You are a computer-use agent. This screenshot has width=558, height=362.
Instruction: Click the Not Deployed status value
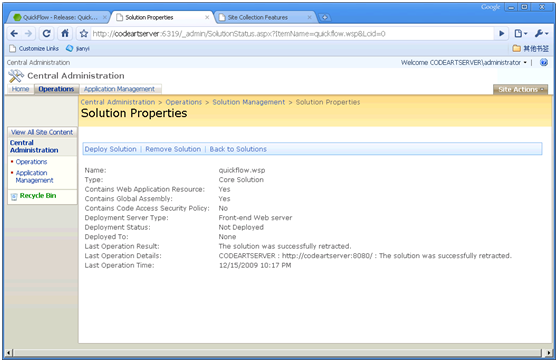pyautogui.click(x=241, y=227)
